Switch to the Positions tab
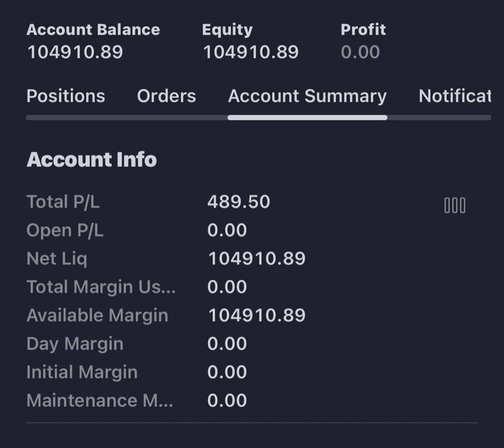504x448 pixels. (66, 96)
